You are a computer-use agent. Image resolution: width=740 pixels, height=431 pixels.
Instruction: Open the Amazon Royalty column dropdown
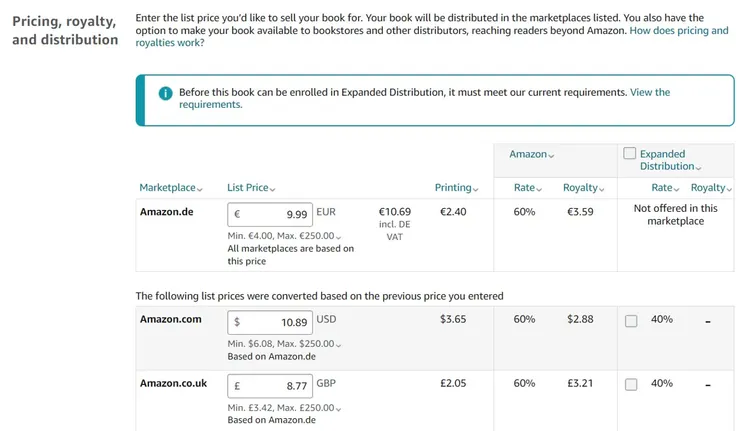point(585,188)
